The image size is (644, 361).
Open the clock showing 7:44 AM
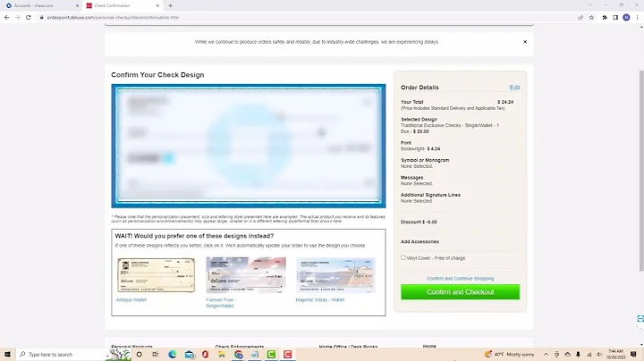click(615, 354)
